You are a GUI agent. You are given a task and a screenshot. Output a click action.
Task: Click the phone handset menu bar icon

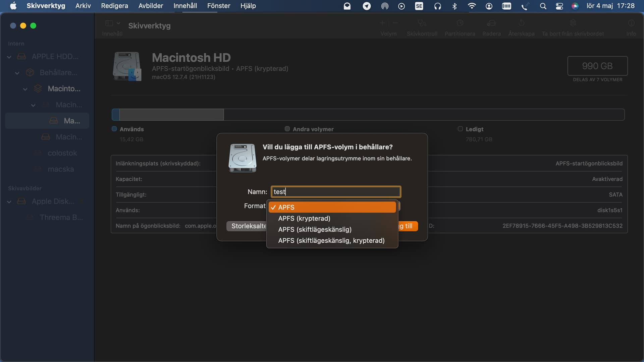(525, 6)
